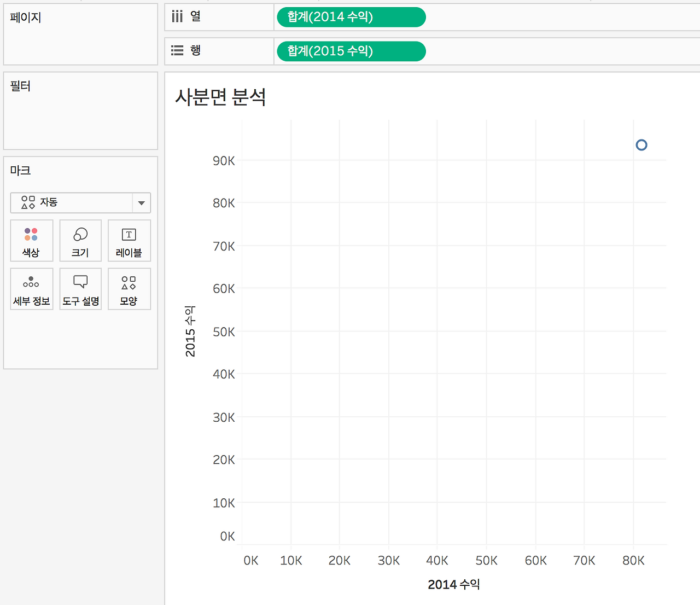Click the columns shelf icon next to 열
The height and width of the screenshot is (605, 700).
[x=177, y=16]
